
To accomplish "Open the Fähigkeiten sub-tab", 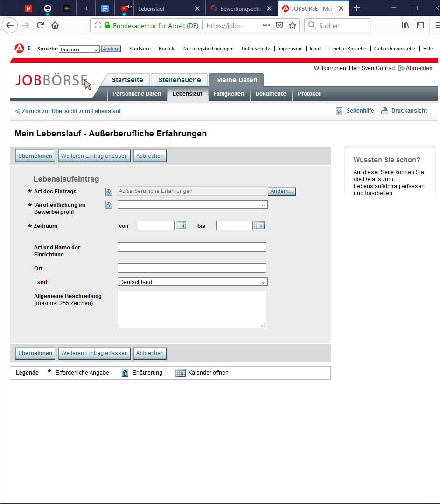I will (x=229, y=94).
